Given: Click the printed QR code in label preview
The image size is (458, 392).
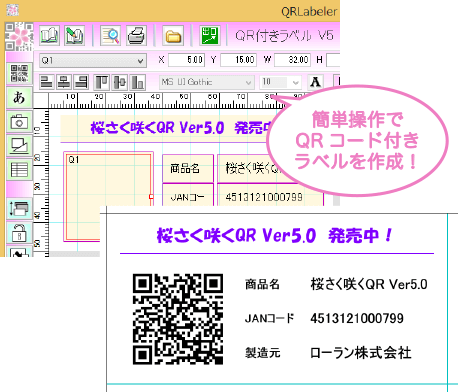Looking at the screenshot, I should tap(178, 319).
